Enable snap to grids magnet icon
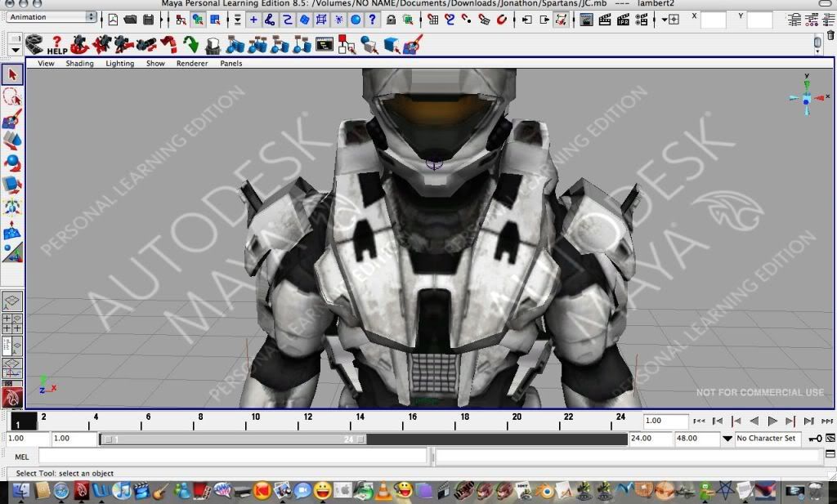Viewport: 837px width, 504px height. click(433, 20)
